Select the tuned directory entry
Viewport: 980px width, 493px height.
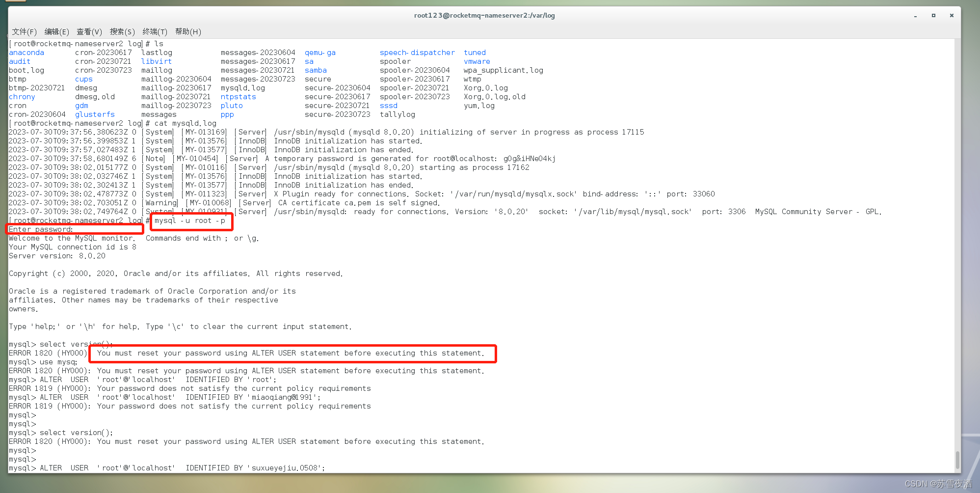[474, 53]
